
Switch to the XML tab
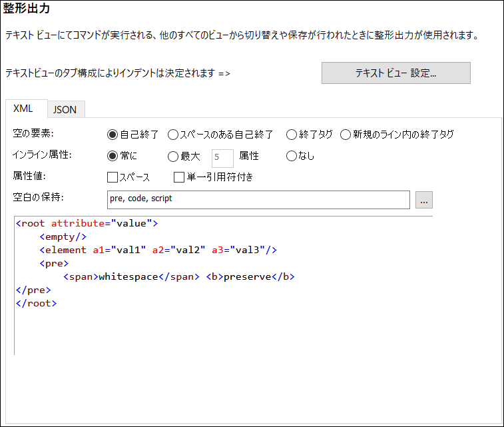(23, 109)
